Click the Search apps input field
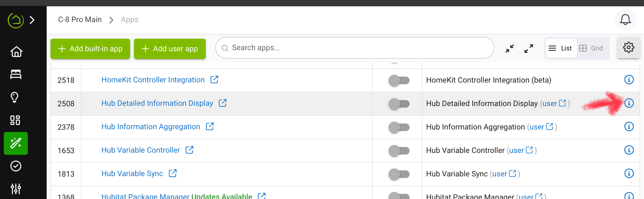Image resolution: width=644 pixels, height=199 pixels. (x=355, y=48)
